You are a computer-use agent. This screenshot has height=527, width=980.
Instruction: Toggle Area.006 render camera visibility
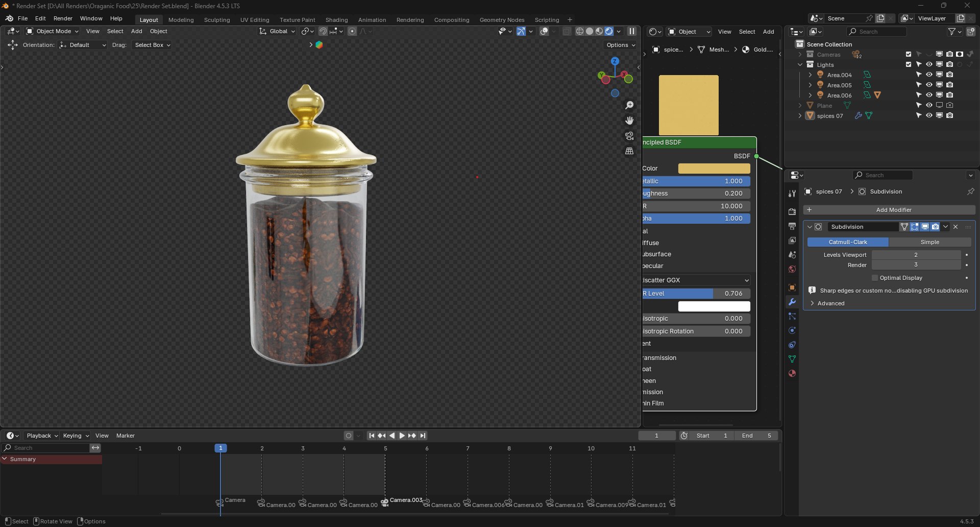[x=949, y=95]
